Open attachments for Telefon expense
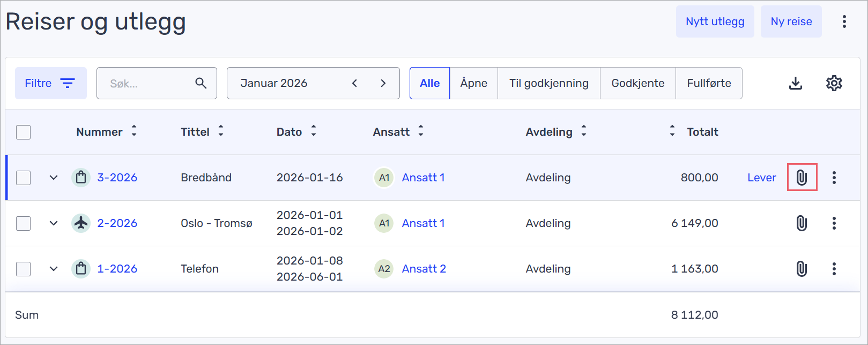The width and height of the screenshot is (868, 345). tap(802, 269)
